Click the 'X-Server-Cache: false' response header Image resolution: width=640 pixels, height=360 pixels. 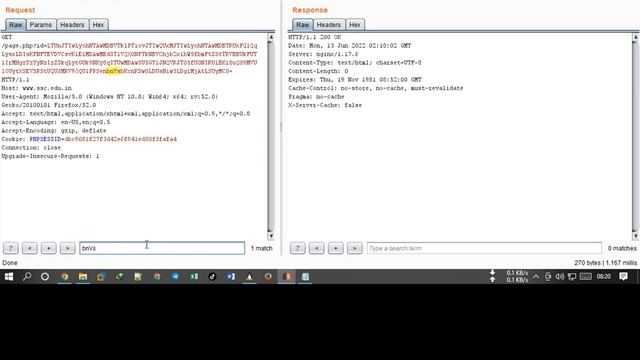[x=325, y=105]
